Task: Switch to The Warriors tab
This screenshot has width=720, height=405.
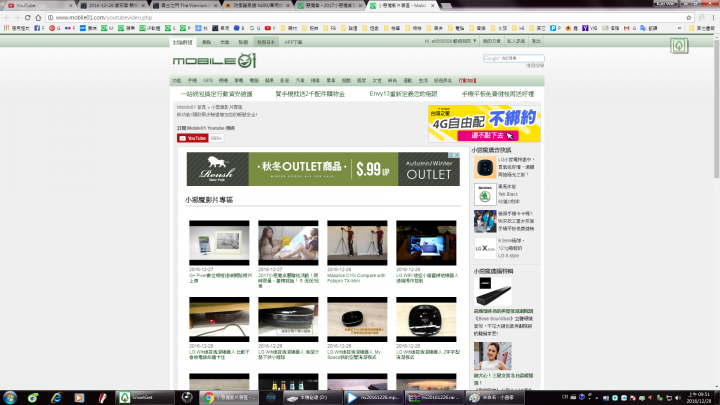Action: (x=186, y=6)
